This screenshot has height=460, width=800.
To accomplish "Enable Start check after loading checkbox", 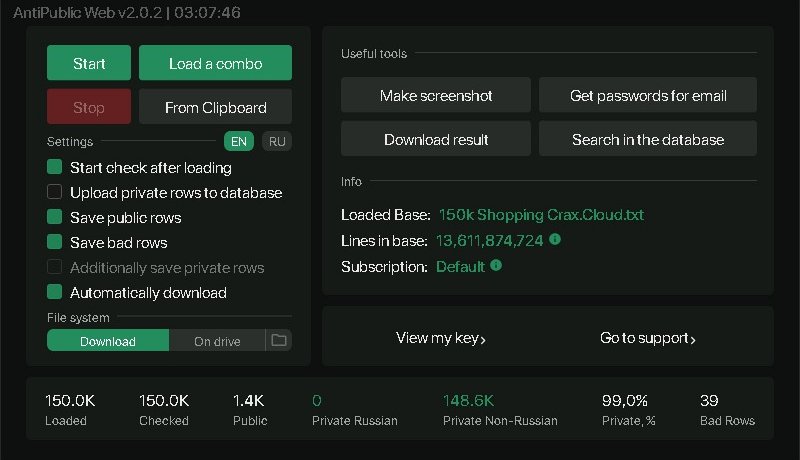I will [55, 167].
